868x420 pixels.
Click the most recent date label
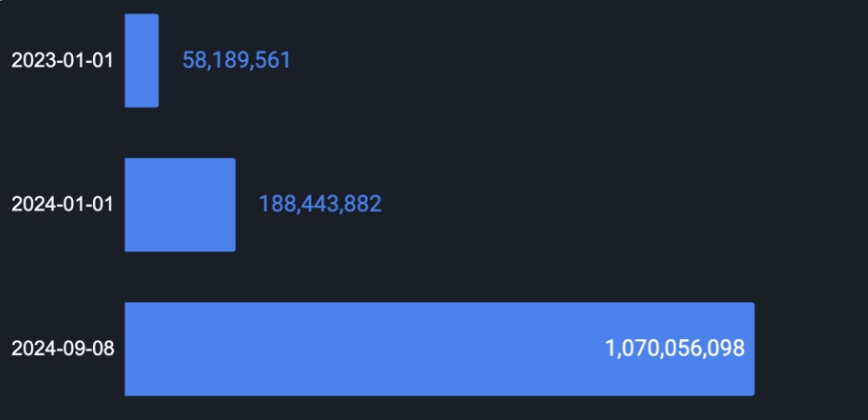tap(63, 349)
